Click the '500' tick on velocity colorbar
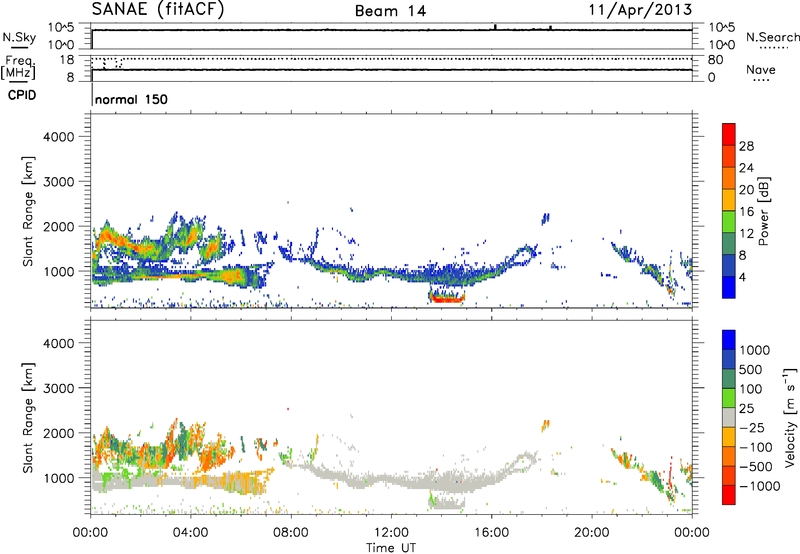 pos(751,369)
